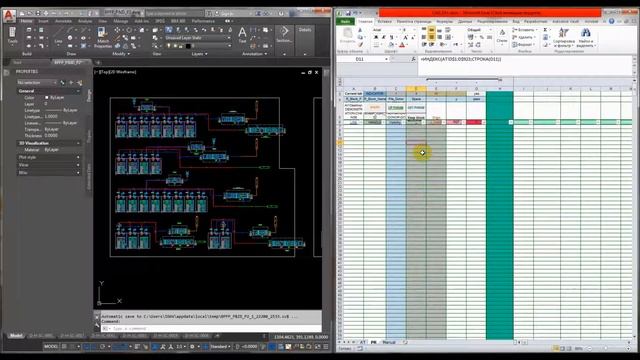Screen dimensions: 640x360
Task: Open No selection dropdown in Properties palette
Action: (37, 83)
